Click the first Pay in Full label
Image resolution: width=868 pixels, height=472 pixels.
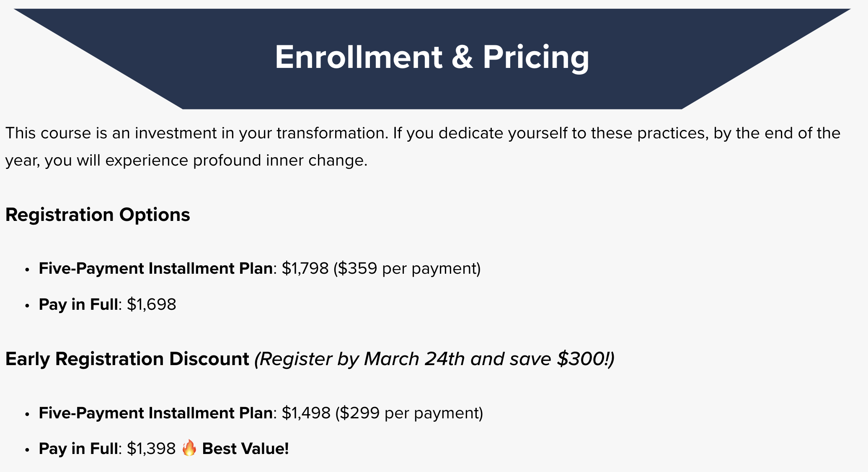78,304
